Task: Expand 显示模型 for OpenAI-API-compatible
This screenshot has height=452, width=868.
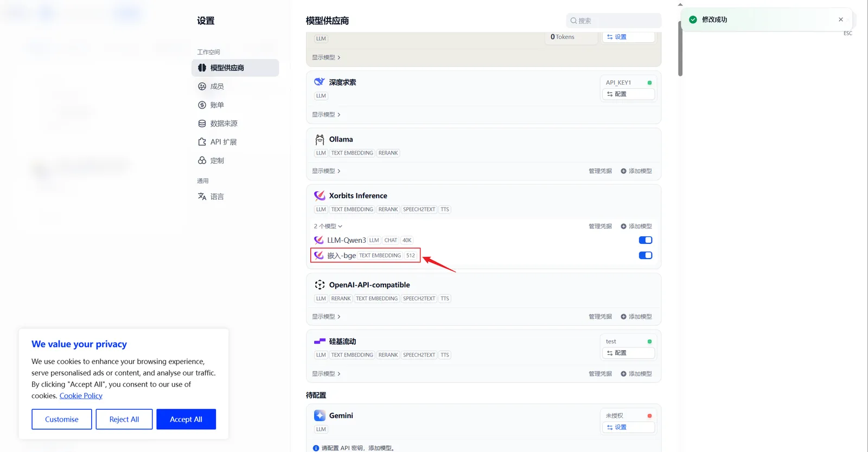Action: [x=326, y=317]
